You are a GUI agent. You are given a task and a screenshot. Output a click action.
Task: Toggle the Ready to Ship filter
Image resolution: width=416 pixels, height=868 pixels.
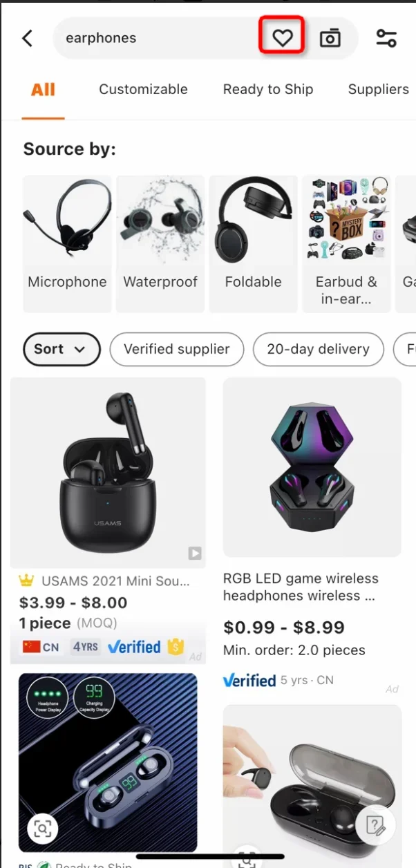click(x=268, y=89)
